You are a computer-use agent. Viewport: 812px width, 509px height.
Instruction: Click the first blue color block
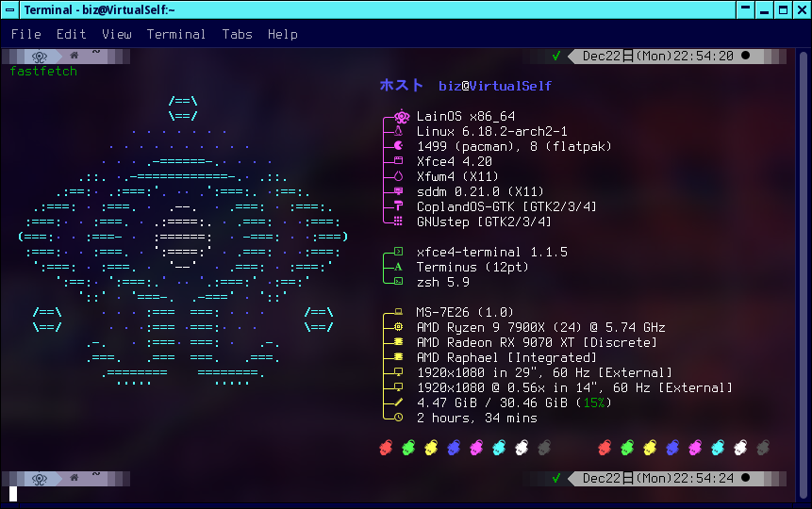(x=455, y=448)
